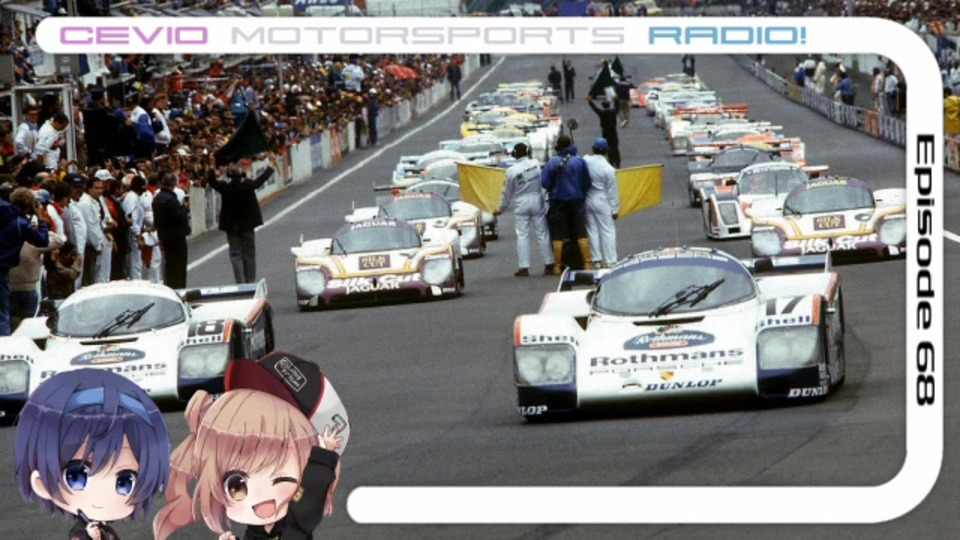Click the "Rothmans" text on car 17's nose
Screen dimensions: 960x540
coord(666,358)
